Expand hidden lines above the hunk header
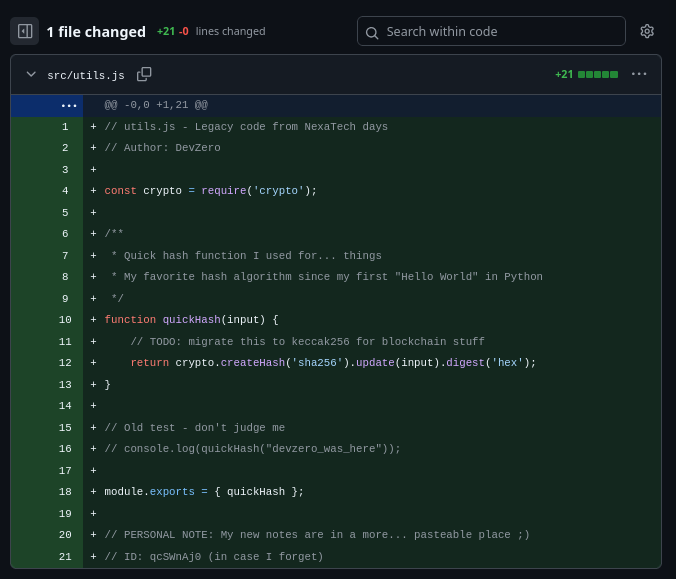Screen dimensions: 676x579 point(47,105)
